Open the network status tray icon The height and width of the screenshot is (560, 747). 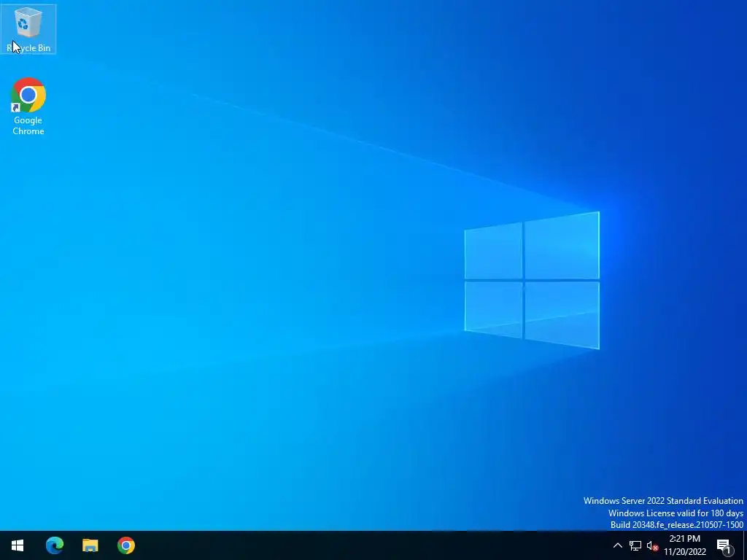[635, 545]
